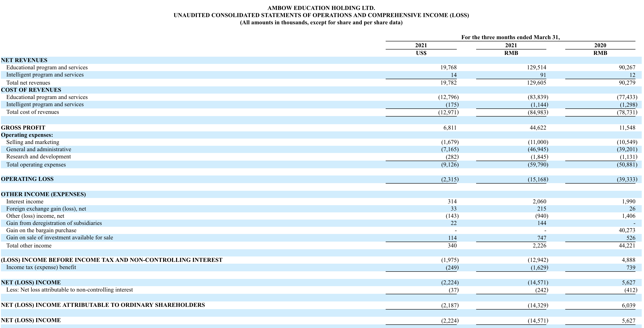Click Income tax (expense) benefit label
The image size is (644, 328).
coord(41,267)
